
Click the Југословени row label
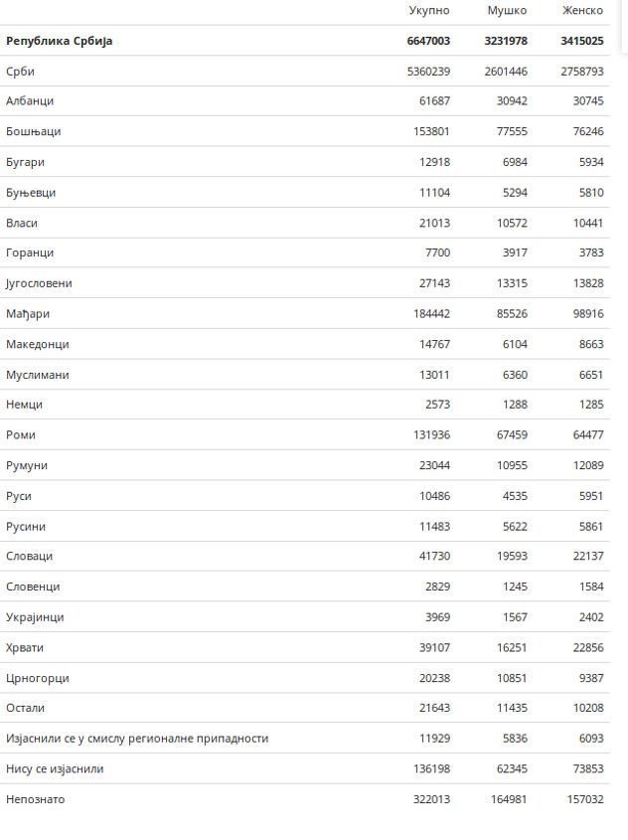pyautogui.click(x=39, y=283)
